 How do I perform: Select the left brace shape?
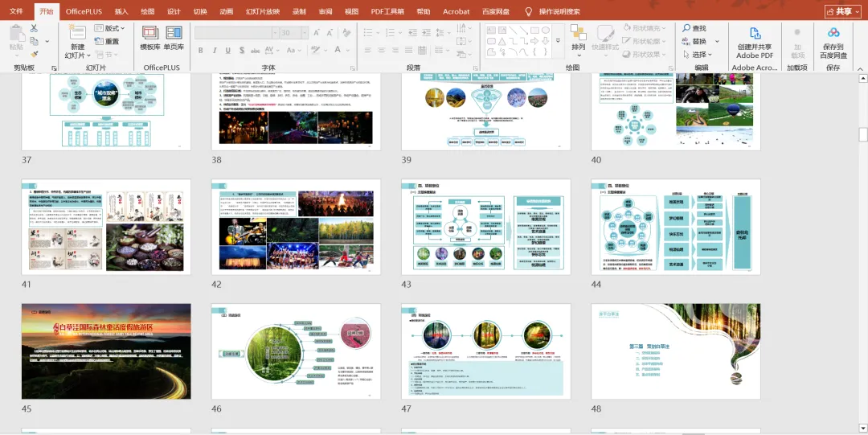click(534, 52)
